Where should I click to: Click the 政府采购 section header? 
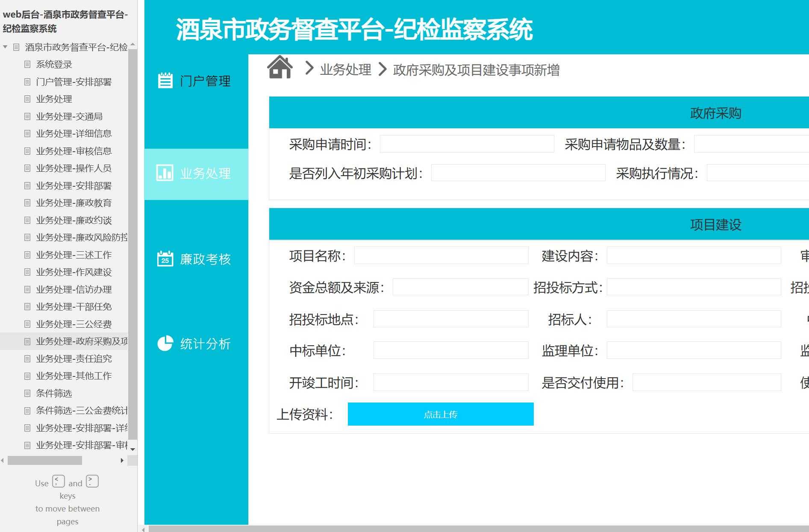(715, 113)
